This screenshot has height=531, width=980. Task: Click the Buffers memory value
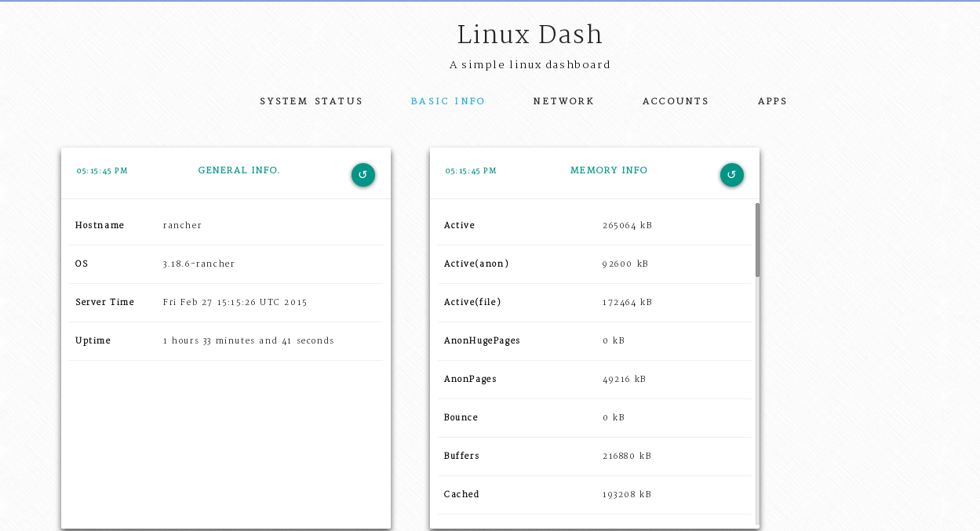tap(627, 456)
